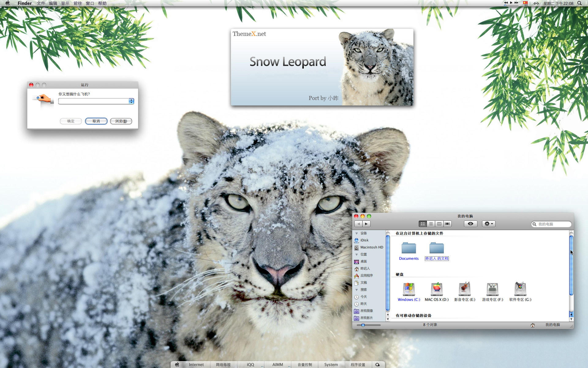Select the MAC OS X (D:) drive

[x=437, y=292]
